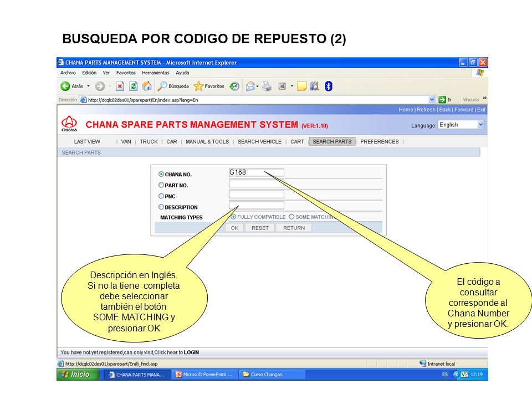Click the LOGIN link at page bottom
Viewport: 532px width, 399px height.
(191, 352)
